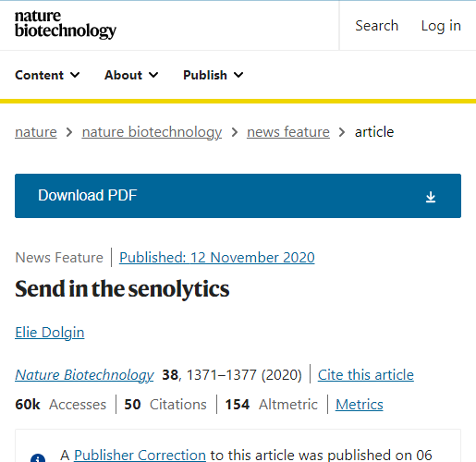Click the 154 Altmetric score
This screenshot has width=476, height=462.
coord(271,405)
